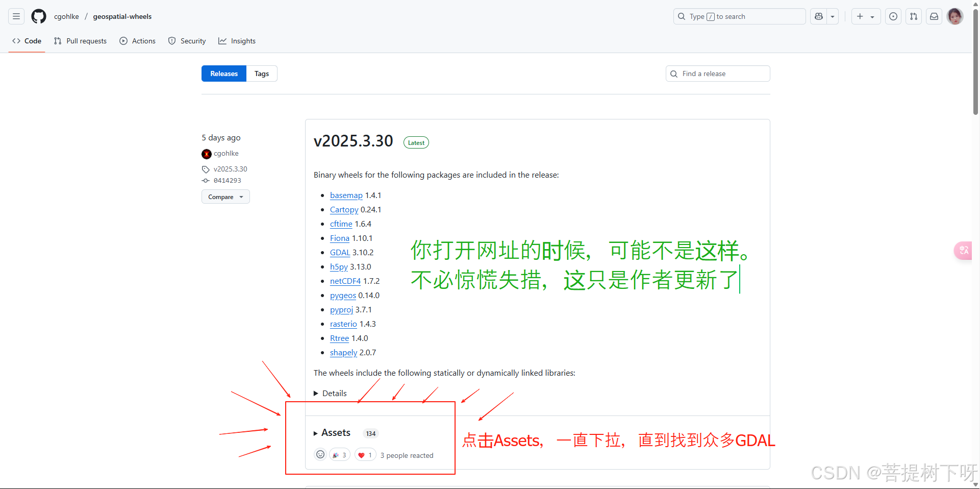Open the v2025.3.30 release title

353,141
